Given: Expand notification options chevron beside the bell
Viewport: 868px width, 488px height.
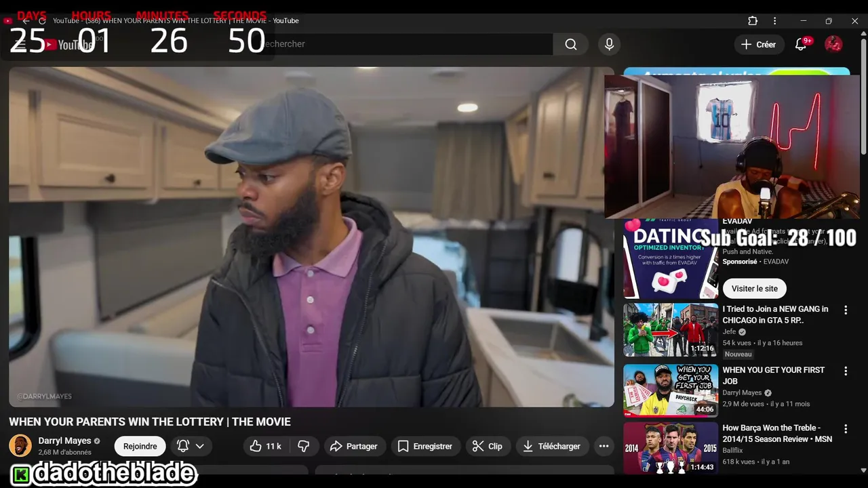Looking at the screenshot, I should (x=199, y=446).
